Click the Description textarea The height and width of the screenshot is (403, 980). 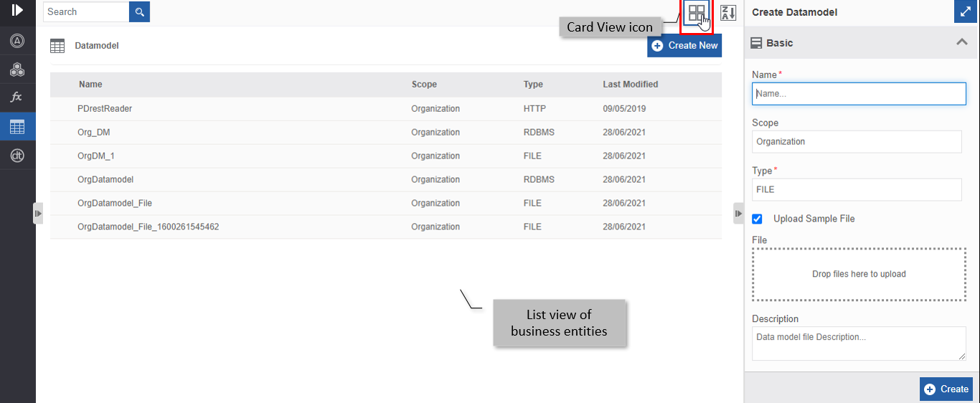coord(859,343)
